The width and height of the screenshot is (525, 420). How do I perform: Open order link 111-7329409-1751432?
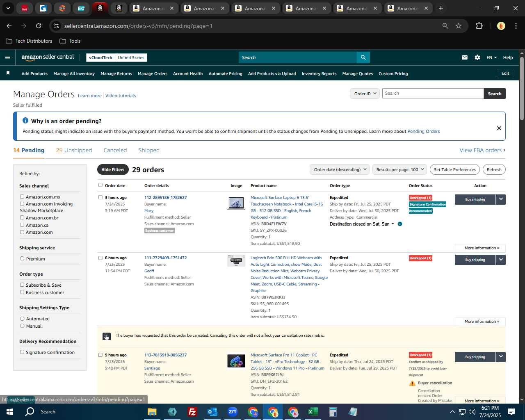coord(165,258)
